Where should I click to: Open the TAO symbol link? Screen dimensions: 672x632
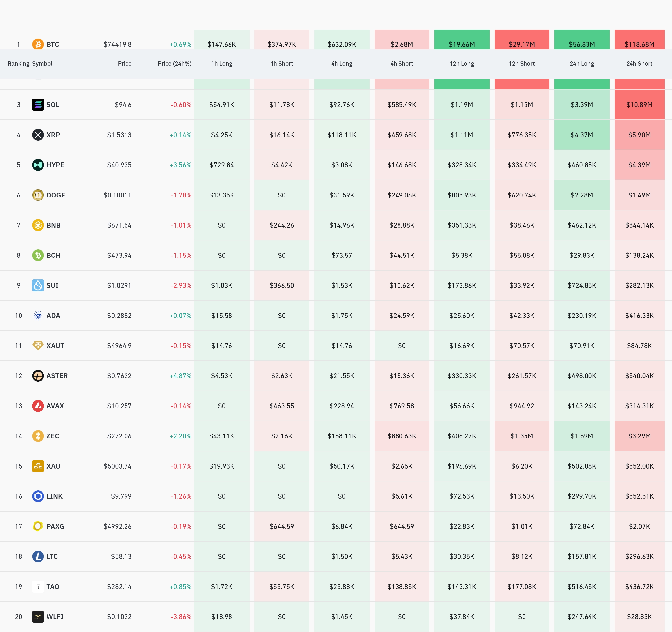pyautogui.click(x=53, y=587)
